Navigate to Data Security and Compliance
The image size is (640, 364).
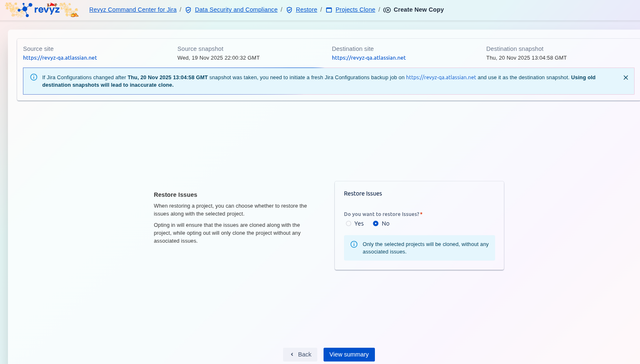click(236, 10)
